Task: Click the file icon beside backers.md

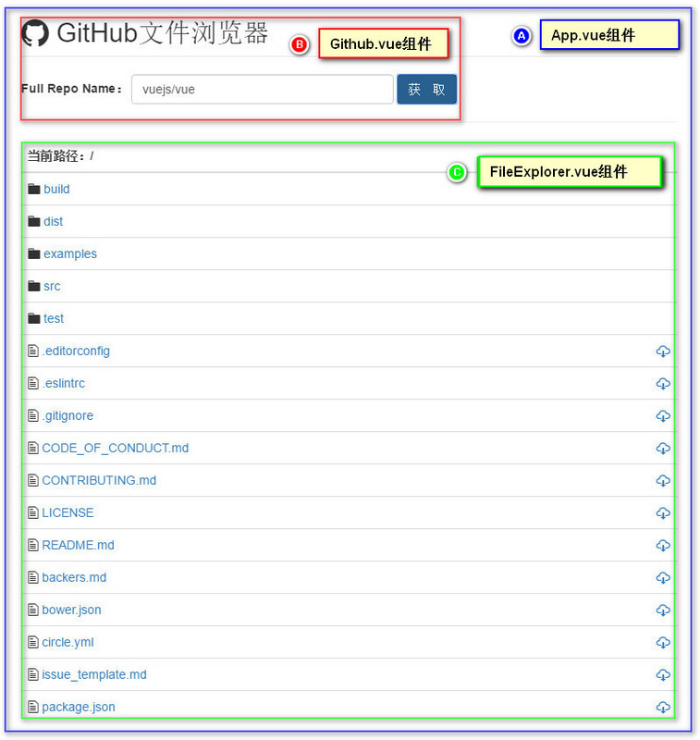Action: [x=33, y=577]
